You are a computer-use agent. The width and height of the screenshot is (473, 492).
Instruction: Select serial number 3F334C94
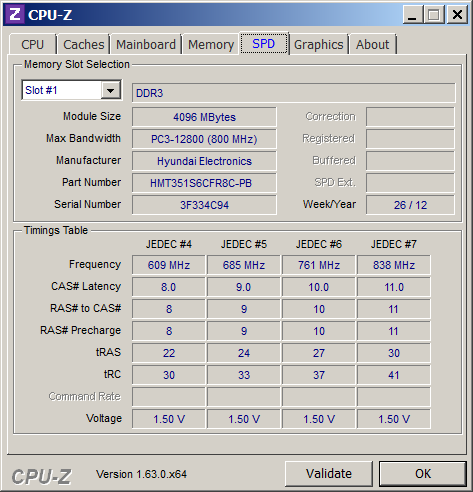[204, 205]
